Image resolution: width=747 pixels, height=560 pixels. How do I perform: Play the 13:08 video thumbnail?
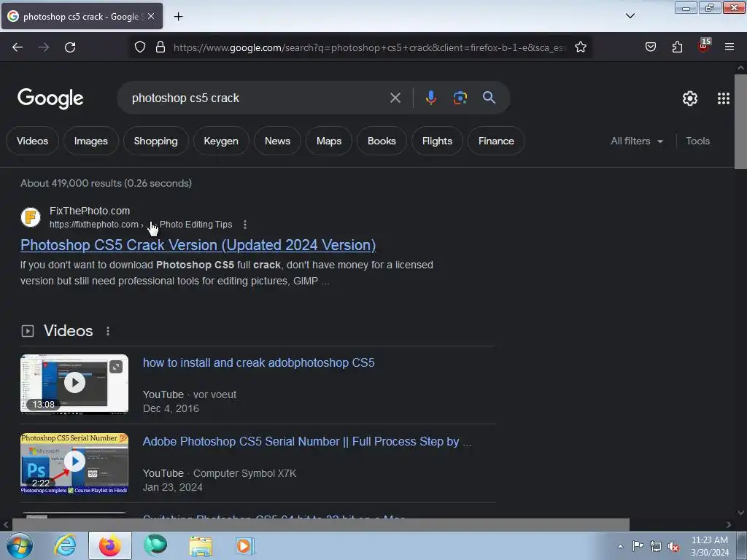(74, 383)
